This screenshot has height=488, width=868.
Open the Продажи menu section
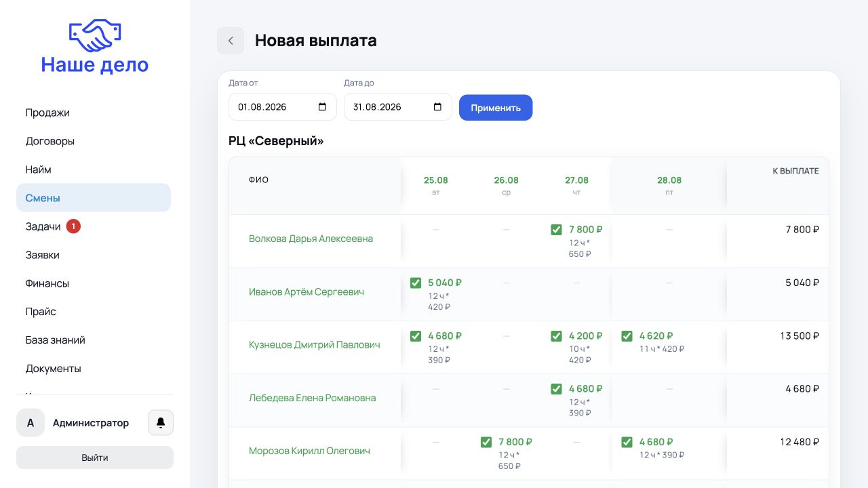click(94, 113)
